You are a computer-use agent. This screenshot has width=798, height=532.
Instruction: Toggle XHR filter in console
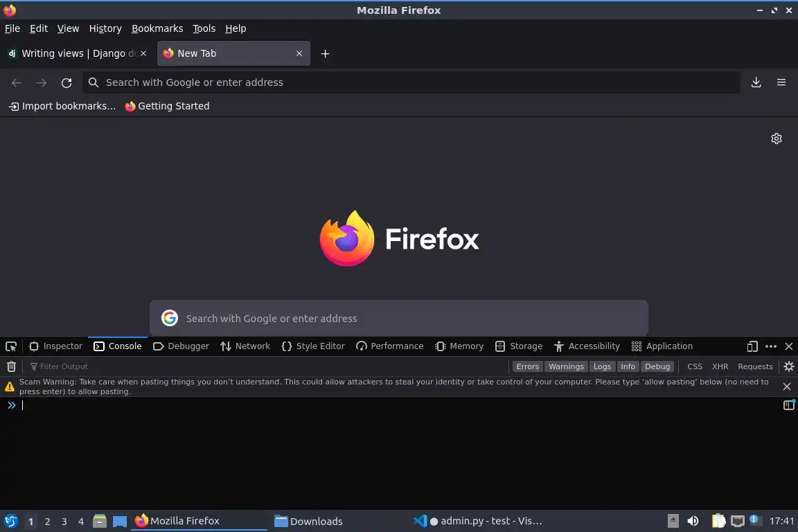click(x=720, y=366)
